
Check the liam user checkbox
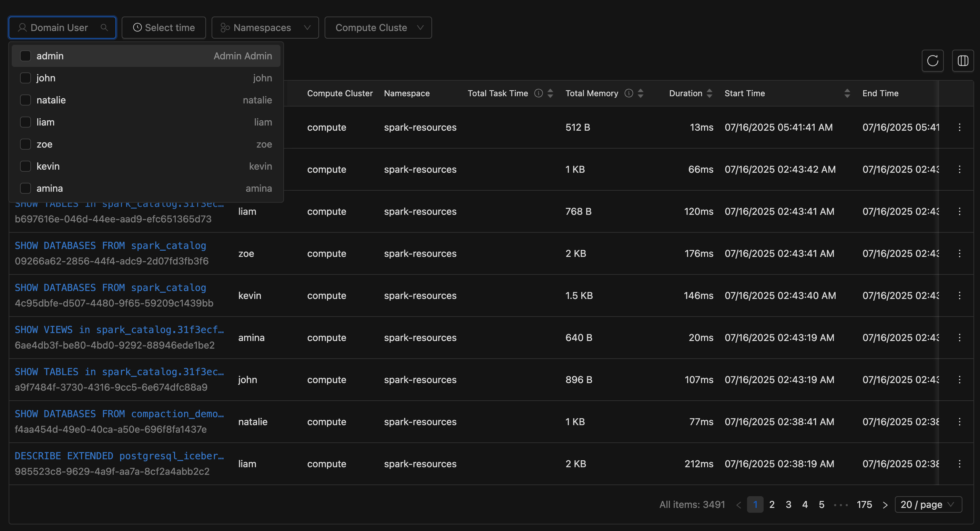25,122
